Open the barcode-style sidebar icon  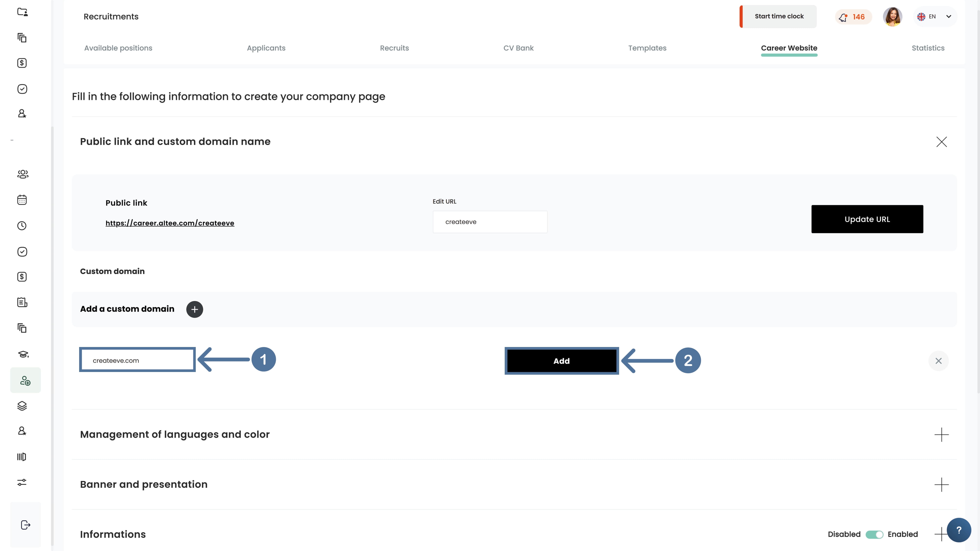click(x=22, y=457)
